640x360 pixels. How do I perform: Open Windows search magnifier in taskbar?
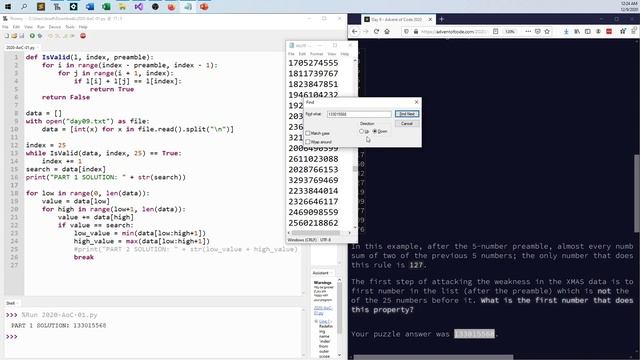[24, 7]
